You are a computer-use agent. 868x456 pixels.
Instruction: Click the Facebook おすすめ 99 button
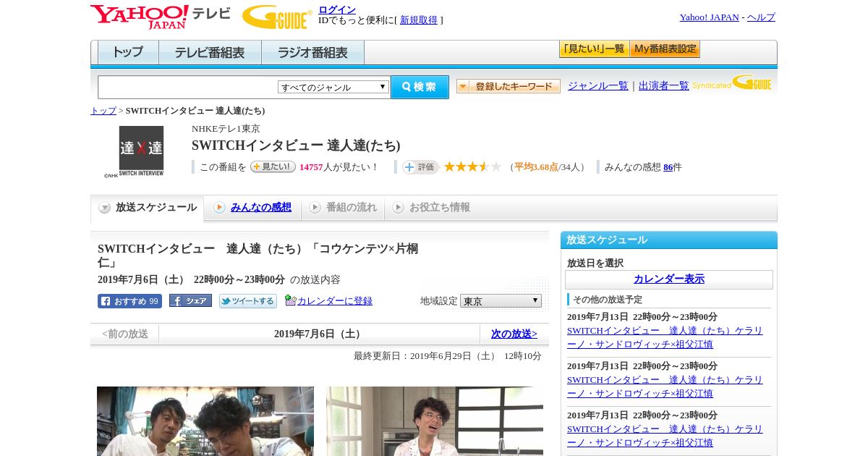pyautogui.click(x=129, y=301)
